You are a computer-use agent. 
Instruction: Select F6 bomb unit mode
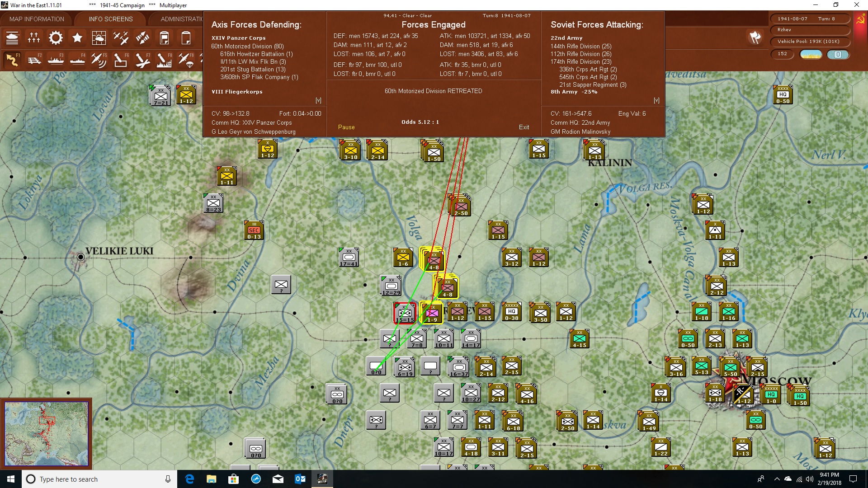[x=121, y=60]
